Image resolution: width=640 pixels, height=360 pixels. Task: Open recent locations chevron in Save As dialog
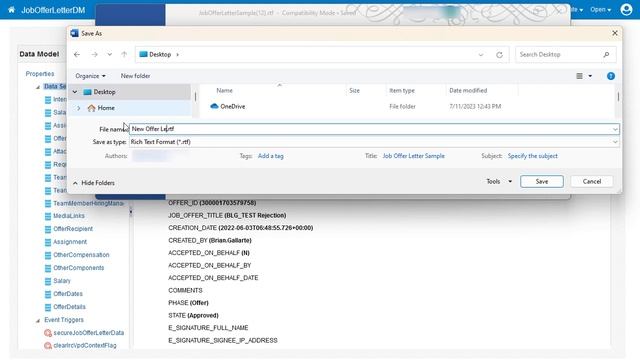click(x=109, y=54)
